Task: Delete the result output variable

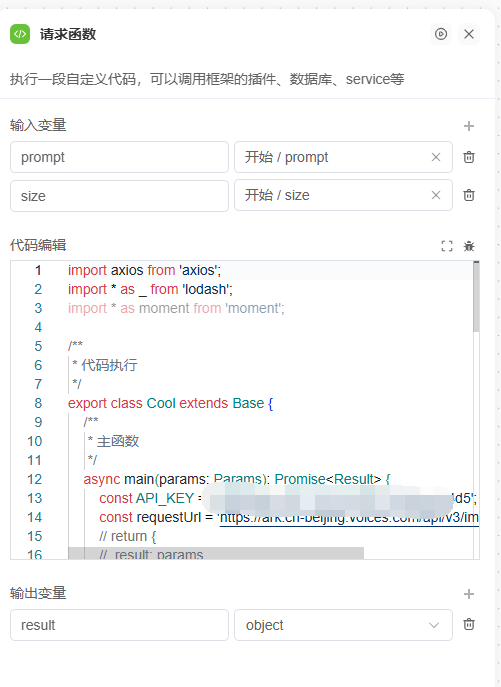Action: coord(469,624)
